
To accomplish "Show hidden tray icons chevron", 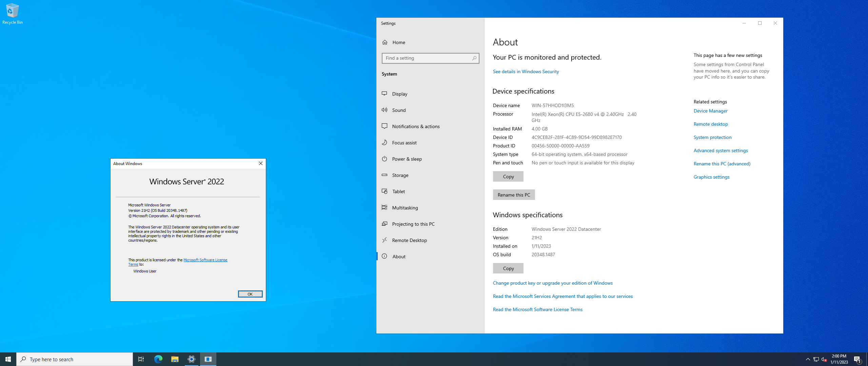I will point(808,359).
